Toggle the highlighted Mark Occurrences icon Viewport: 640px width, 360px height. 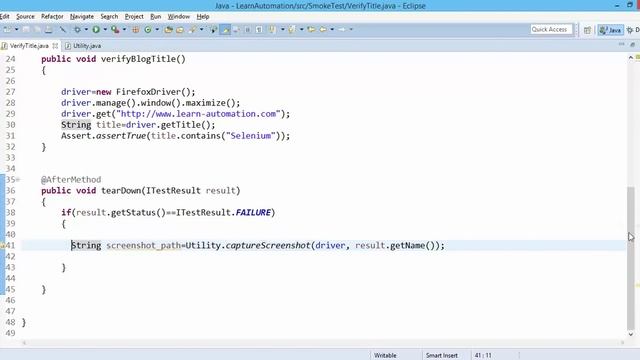tap(225, 29)
